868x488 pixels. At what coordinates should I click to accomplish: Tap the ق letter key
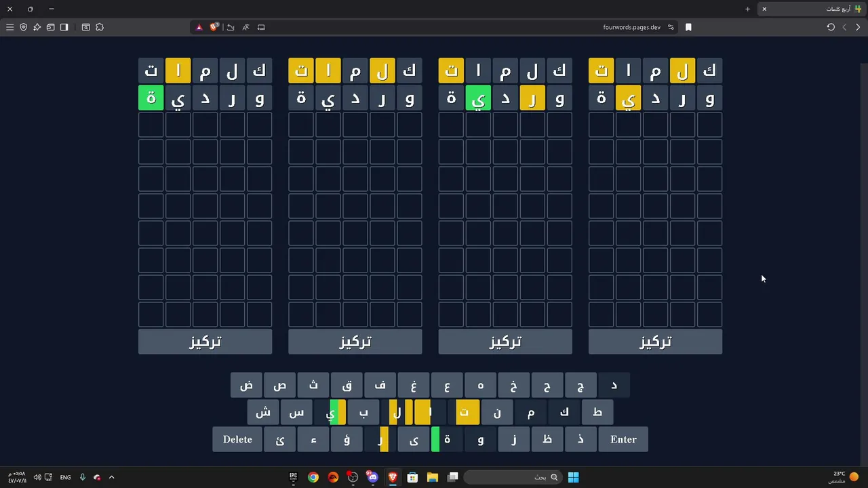tap(347, 385)
